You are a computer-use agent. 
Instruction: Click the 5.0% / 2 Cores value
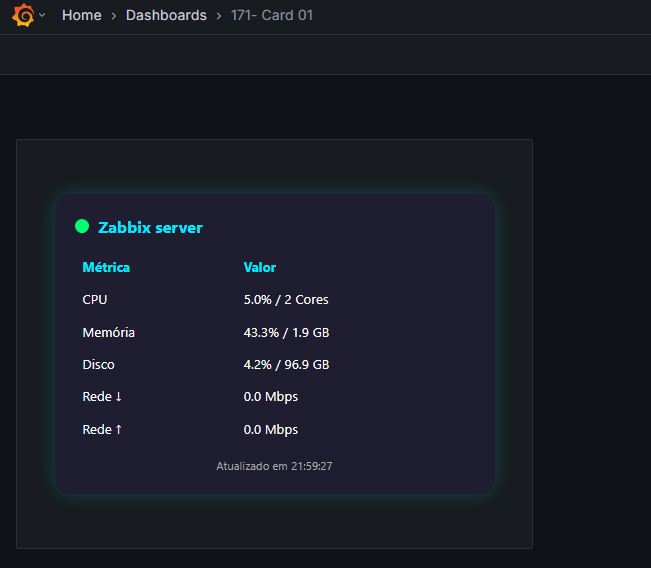(286, 299)
